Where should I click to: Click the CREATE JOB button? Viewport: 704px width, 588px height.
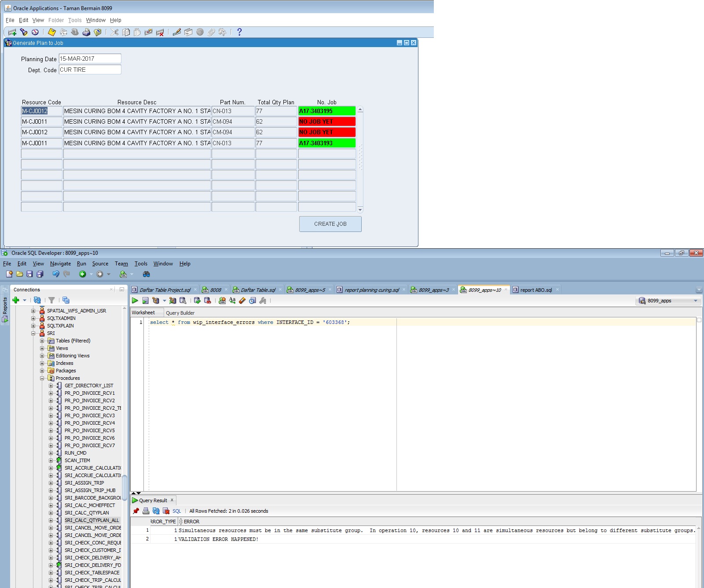point(330,224)
